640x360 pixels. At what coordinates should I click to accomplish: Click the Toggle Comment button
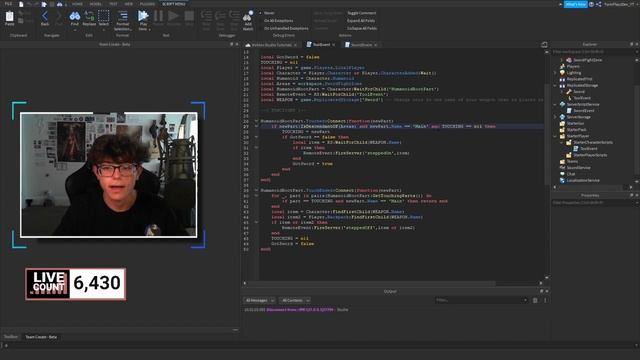(362, 13)
